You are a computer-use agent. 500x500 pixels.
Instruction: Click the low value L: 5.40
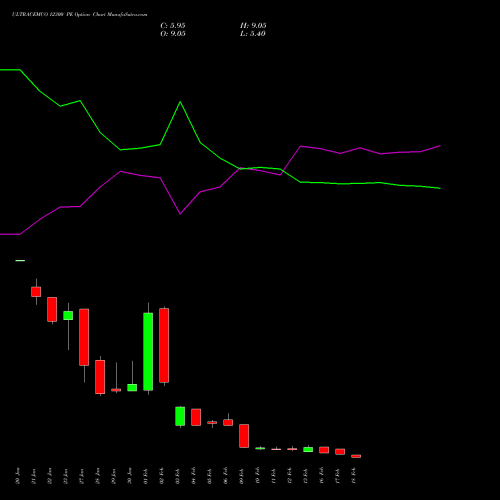pos(253,34)
